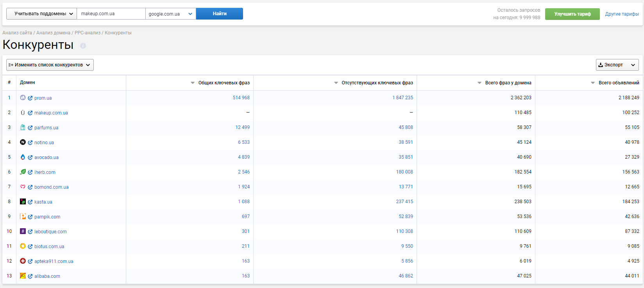Click common phrases value 211
This screenshot has height=288, width=644.
click(x=246, y=246)
